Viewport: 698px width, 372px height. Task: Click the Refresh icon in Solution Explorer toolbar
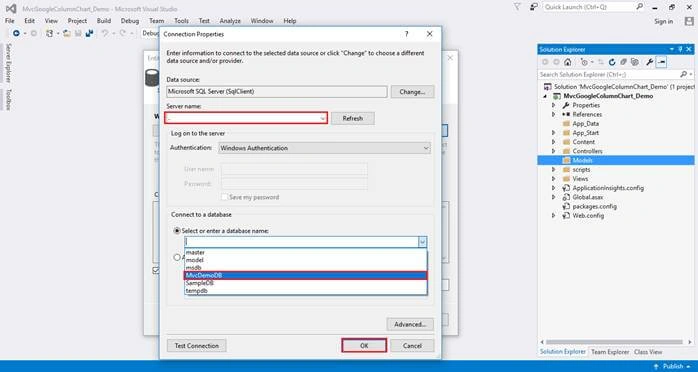pyautogui.click(x=612, y=62)
